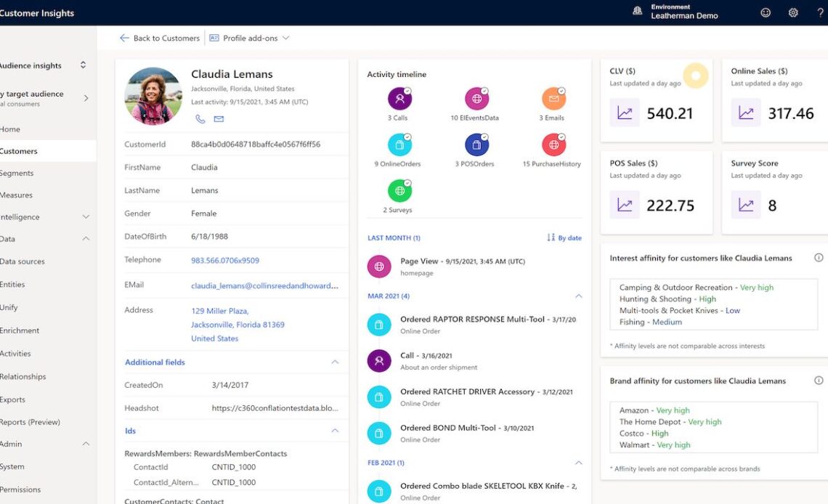Screen dimensions: 828x504
Task: Select Segments in the left navigation
Action: 17,173
